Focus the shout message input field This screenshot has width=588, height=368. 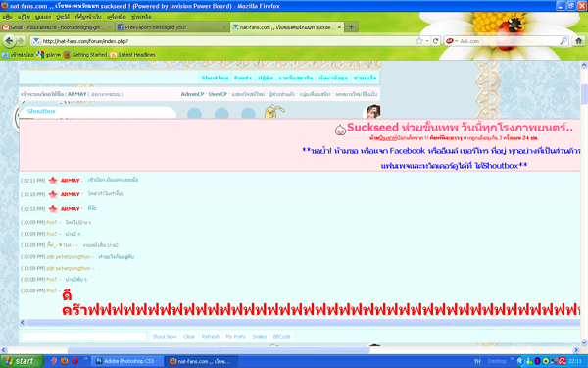click(x=83, y=336)
